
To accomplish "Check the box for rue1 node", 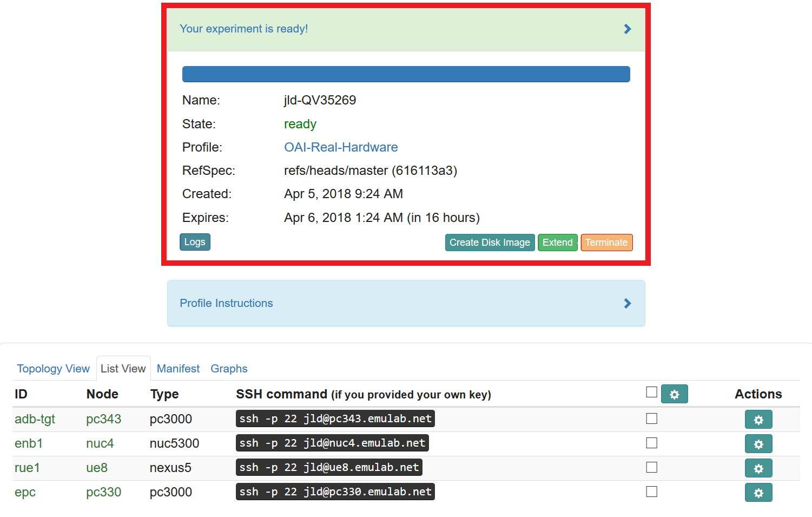I will [652, 467].
